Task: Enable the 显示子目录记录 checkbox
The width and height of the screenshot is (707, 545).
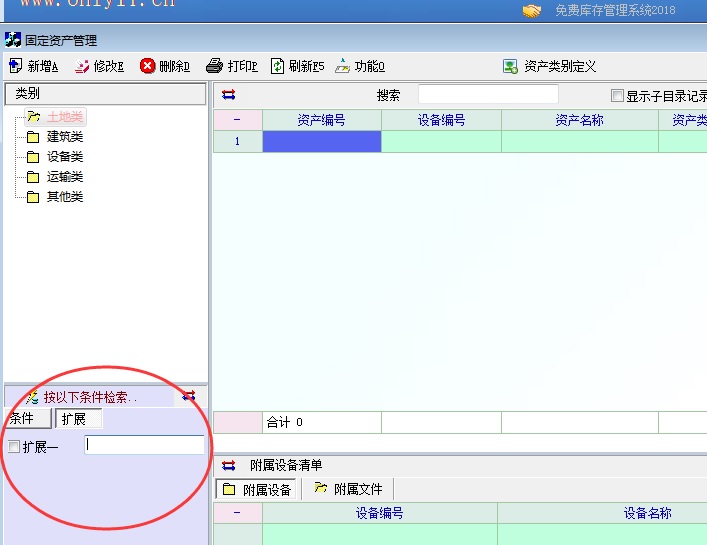Action: tap(617, 96)
